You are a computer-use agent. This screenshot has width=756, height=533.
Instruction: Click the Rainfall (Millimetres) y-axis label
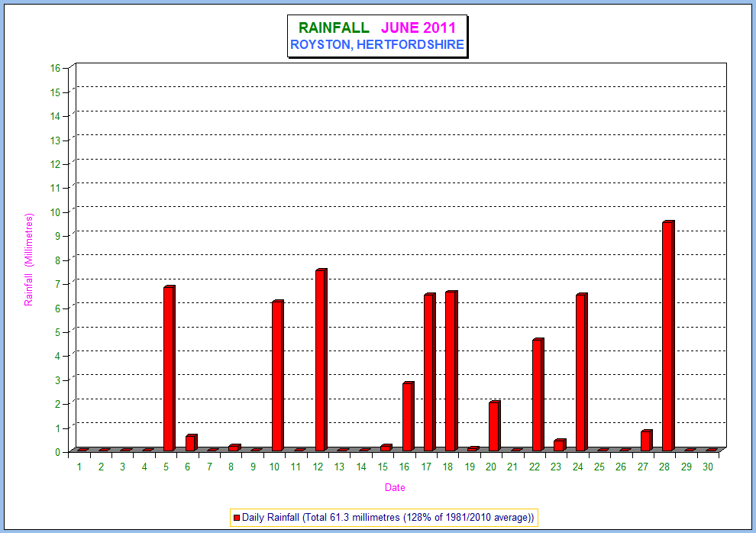[x=29, y=260]
